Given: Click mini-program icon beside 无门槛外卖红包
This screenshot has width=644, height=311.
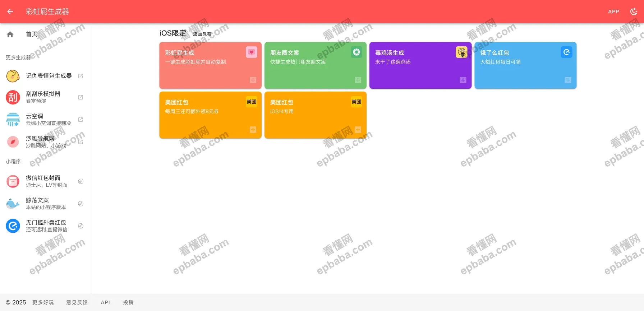Looking at the screenshot, I should [x=81, y=226].
